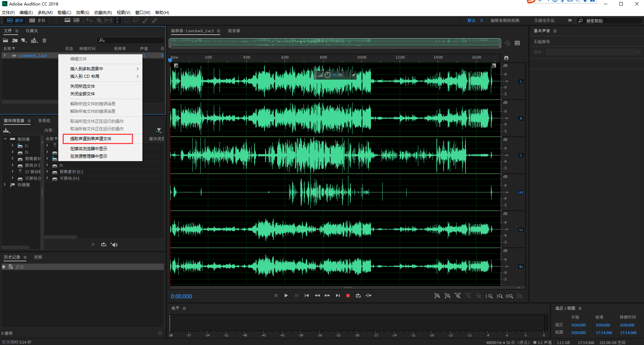Toggle the R channel enable button

pos(521,119)
